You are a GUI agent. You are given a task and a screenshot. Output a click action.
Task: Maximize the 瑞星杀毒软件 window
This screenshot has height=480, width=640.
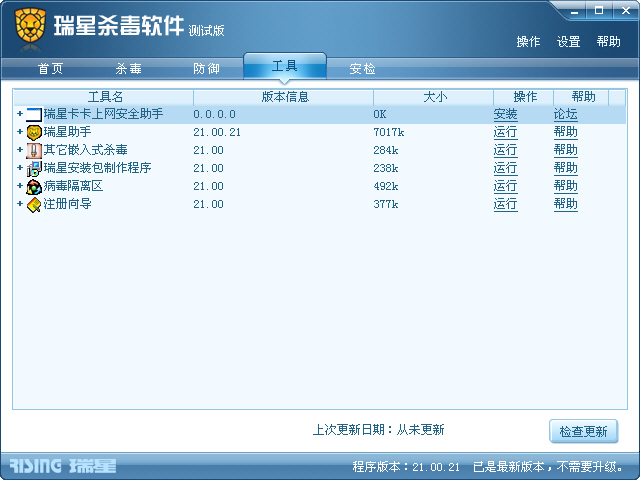pos(599,11)
